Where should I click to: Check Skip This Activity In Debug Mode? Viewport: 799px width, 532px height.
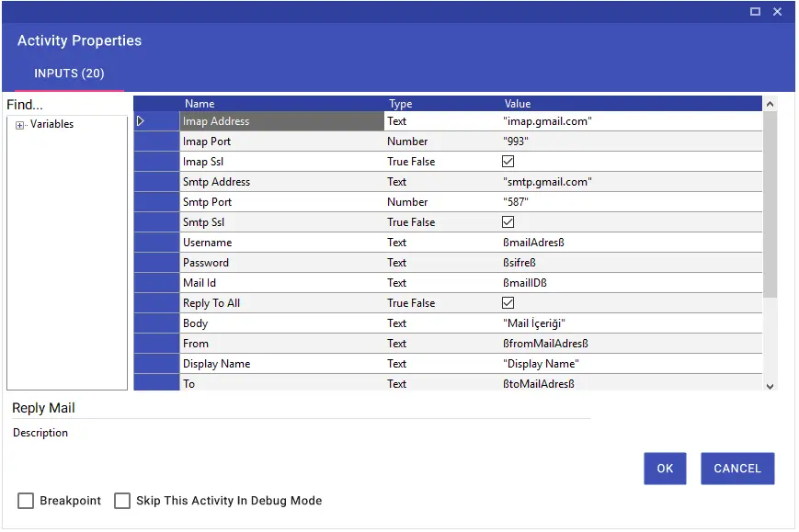[122, 501]
